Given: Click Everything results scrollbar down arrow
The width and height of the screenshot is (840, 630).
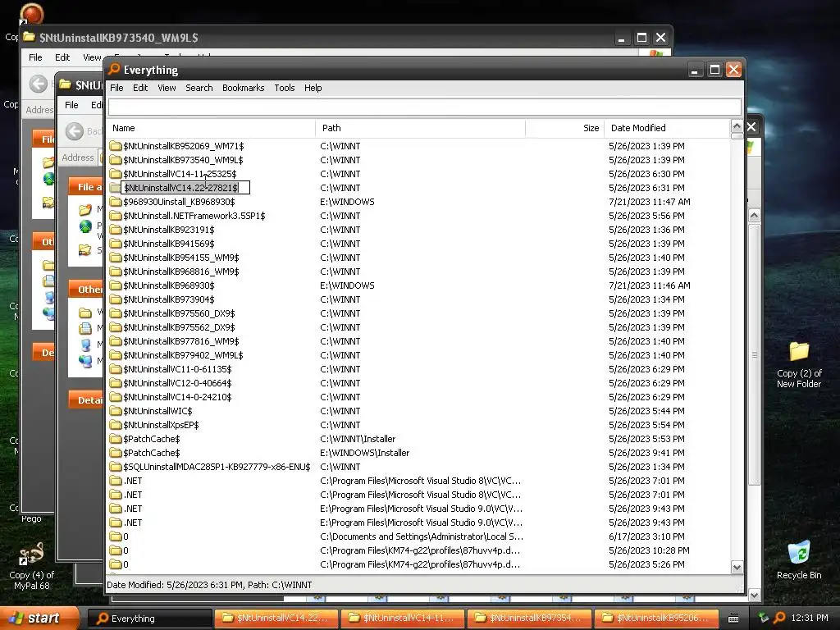Looking at the screenshot, I should (x=737, y=568).
